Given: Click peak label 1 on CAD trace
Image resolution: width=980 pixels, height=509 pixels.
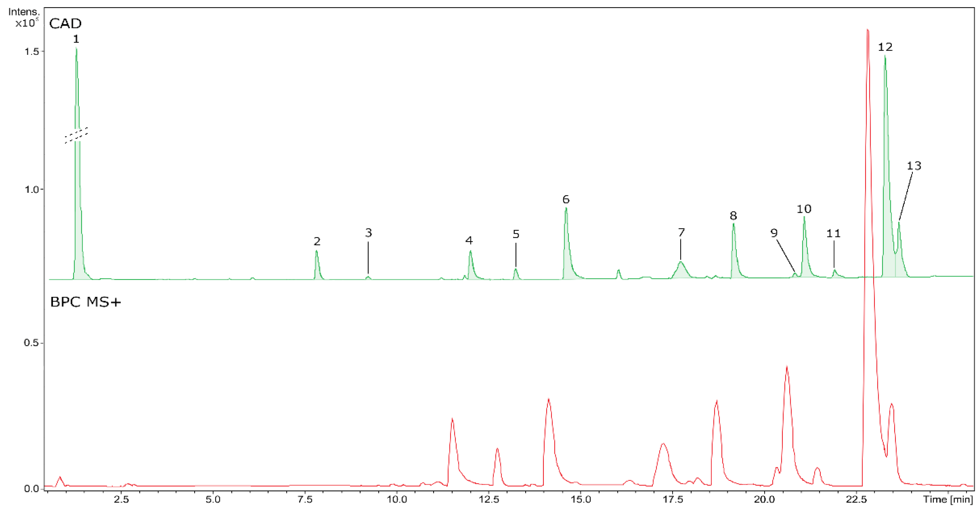Looking at the screenshot, I should (x=76, y=39).
